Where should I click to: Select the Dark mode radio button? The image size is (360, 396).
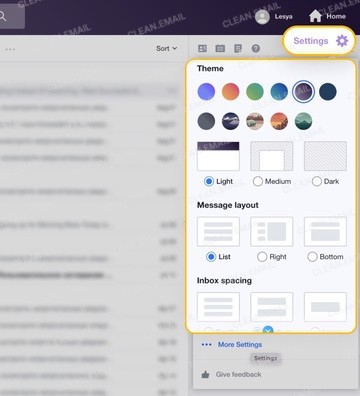coord(317,181)
